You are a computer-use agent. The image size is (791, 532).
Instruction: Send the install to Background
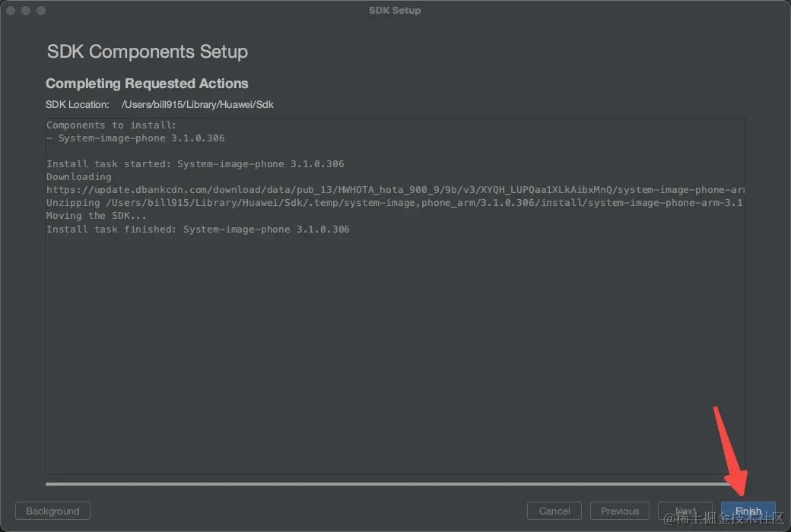coord(52,511)
